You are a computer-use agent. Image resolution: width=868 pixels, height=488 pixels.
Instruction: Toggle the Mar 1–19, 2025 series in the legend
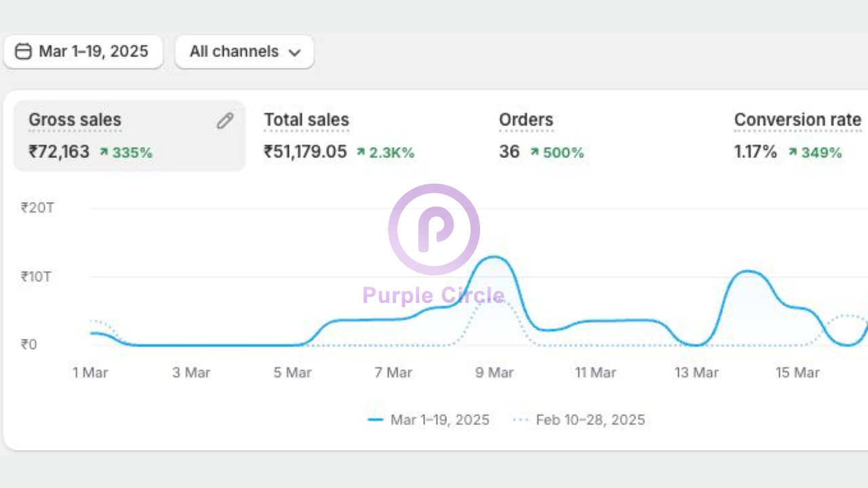[439, 420]
